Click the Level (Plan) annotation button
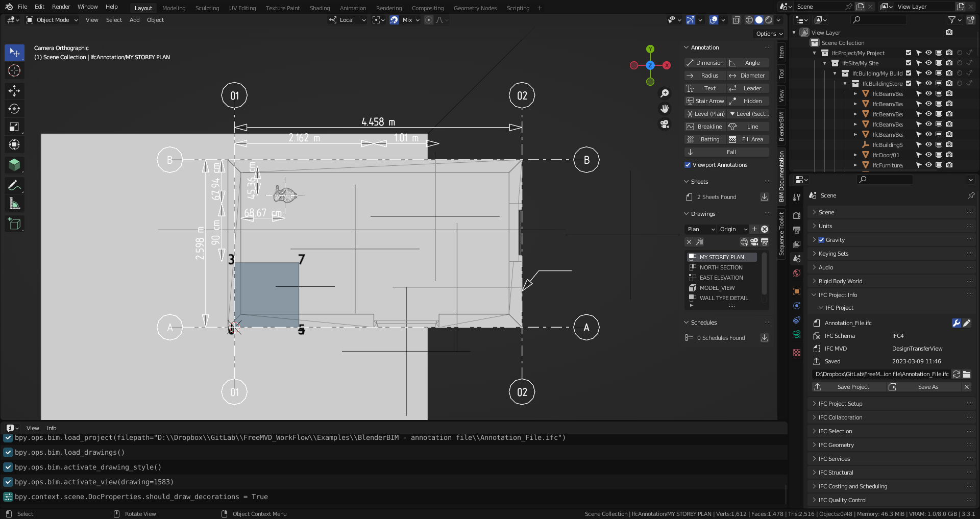The width and height of the screenshot is (980, 519). (x=706, y=113)
